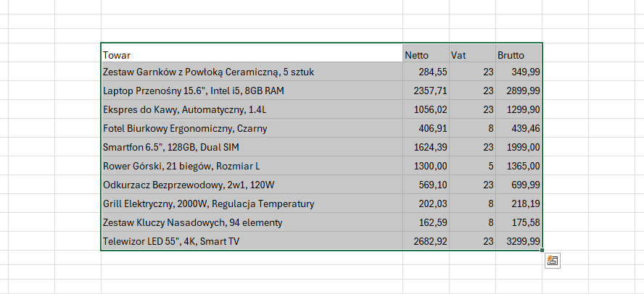Click the Brutto value 1999,00
The image size is (644, 294).
click(x=519, y=147)
